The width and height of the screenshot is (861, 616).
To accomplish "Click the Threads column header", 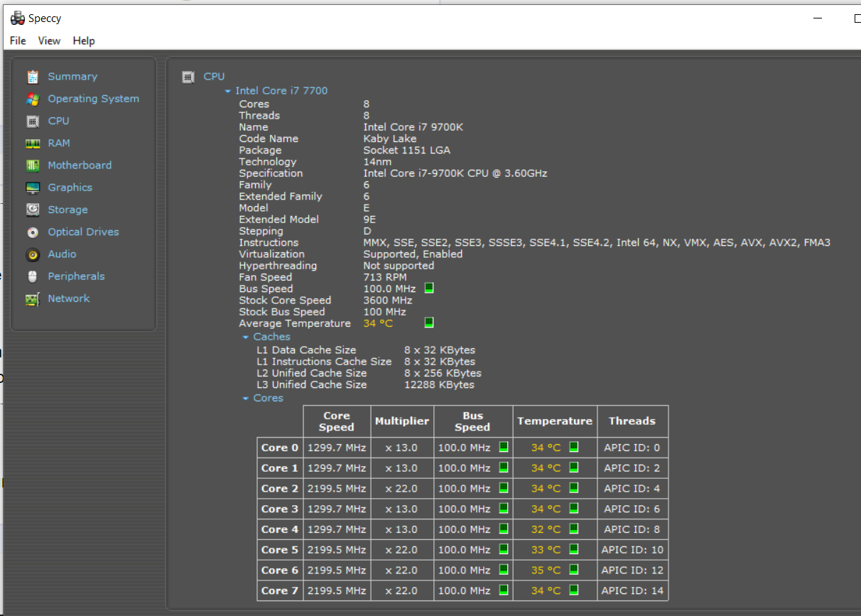I will coord(632,421).
